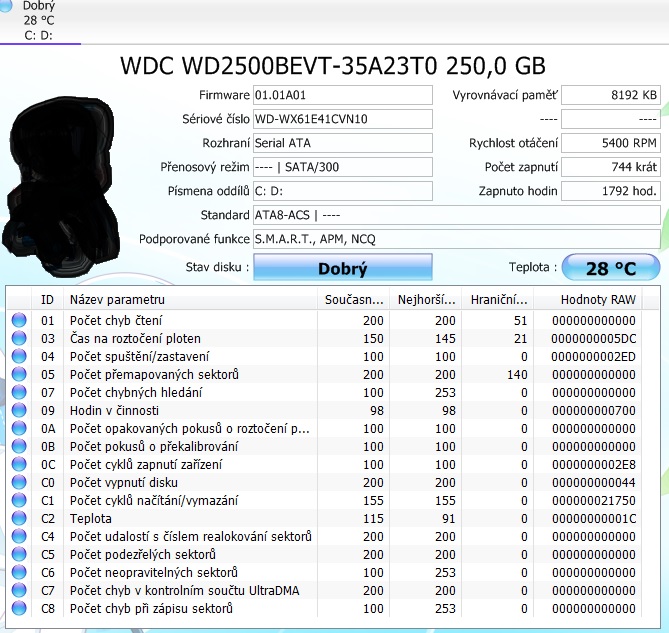Click the status orb for Hodin v činnosti
This screenshot has width=669, height=633.
point(19,411)
